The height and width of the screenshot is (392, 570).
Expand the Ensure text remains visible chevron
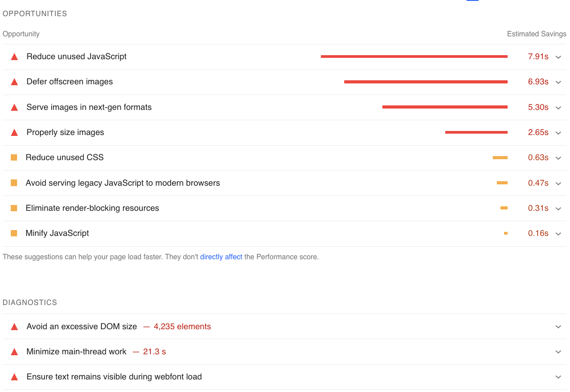tap(558, 377)
